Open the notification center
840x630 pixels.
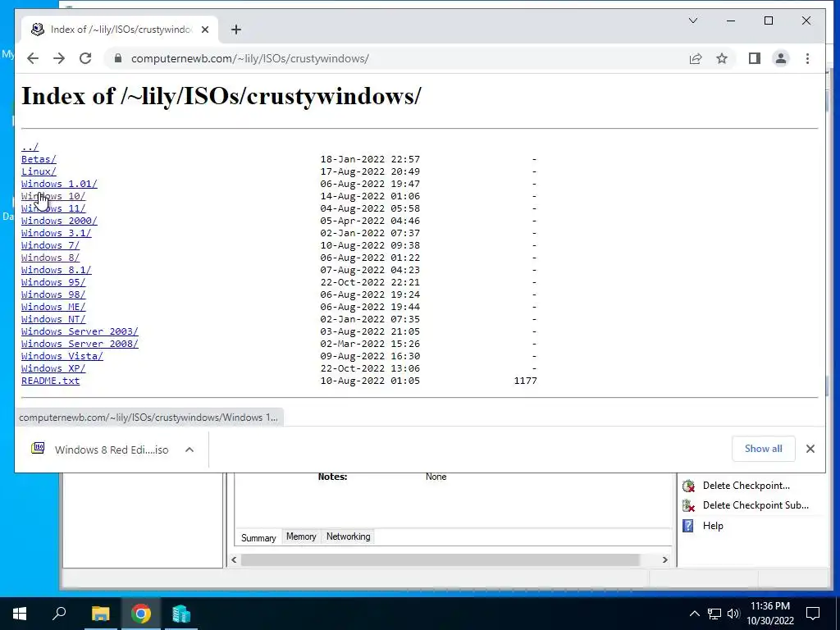click(813, 614)
